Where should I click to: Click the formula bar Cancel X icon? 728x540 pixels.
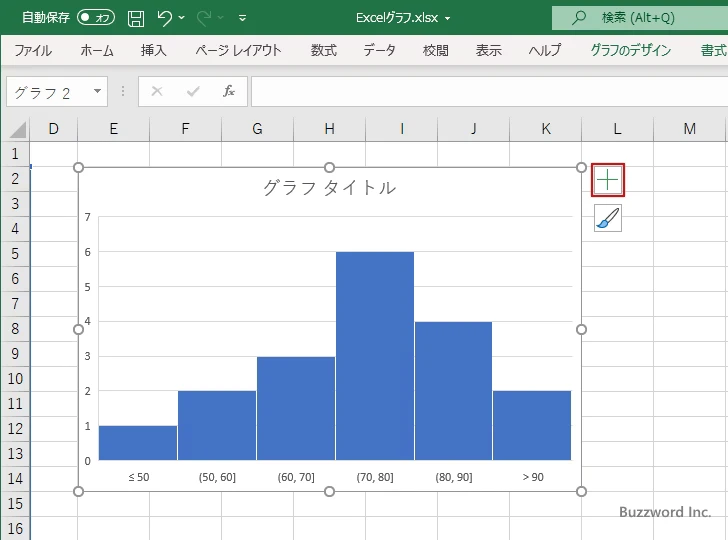(x=157, y=91)
